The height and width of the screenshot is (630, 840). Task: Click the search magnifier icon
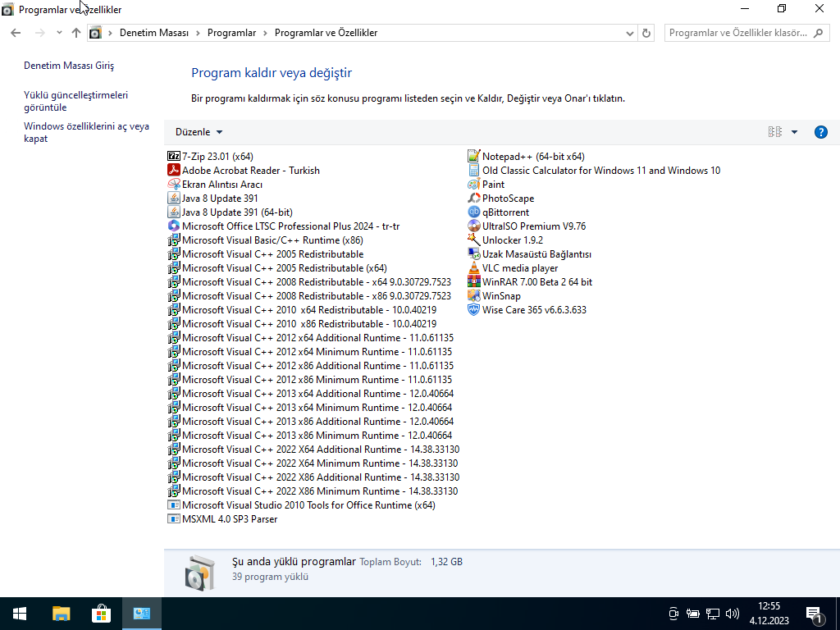(x=818, y=33)
